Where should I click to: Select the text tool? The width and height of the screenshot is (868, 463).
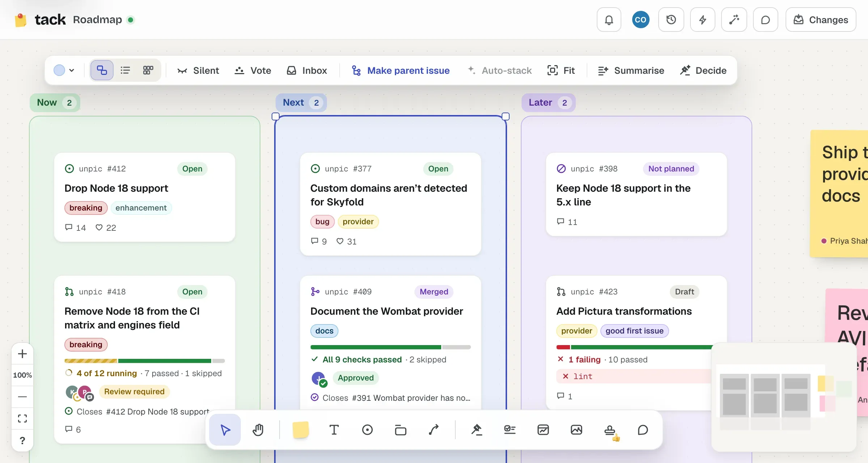pos(334,430)
